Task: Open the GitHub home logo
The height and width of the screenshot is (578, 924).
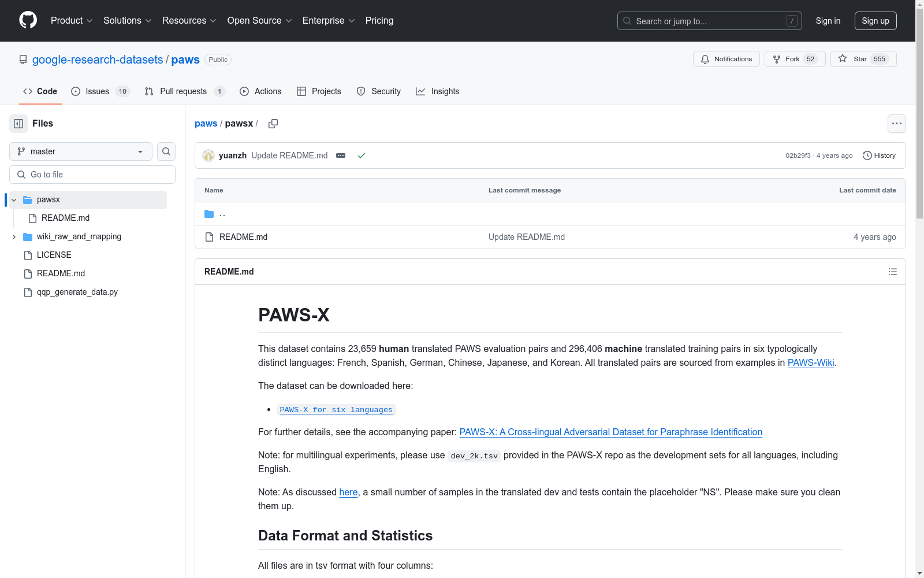Action: (28, 20)
